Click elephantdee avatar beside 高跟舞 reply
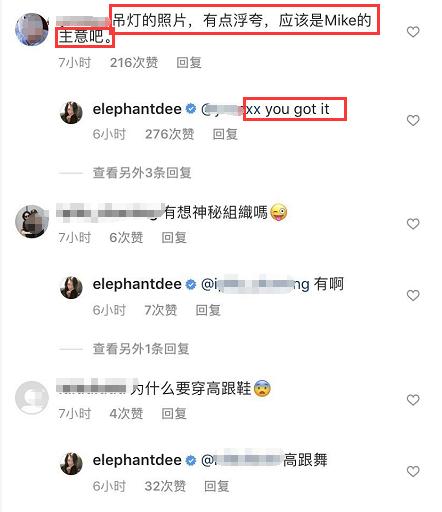The width and height of the screenshot is (442, 512). [71, 463]
